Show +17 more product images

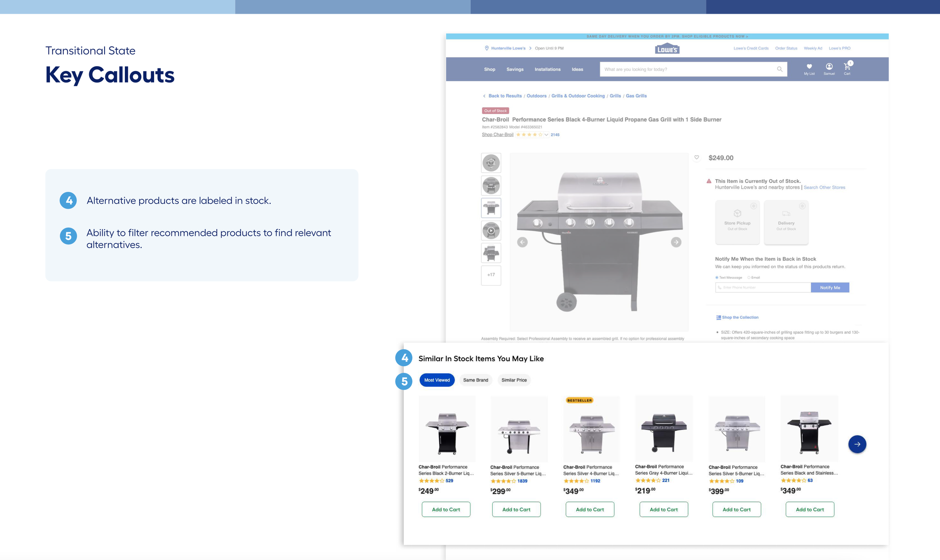[x=491, y=275]
